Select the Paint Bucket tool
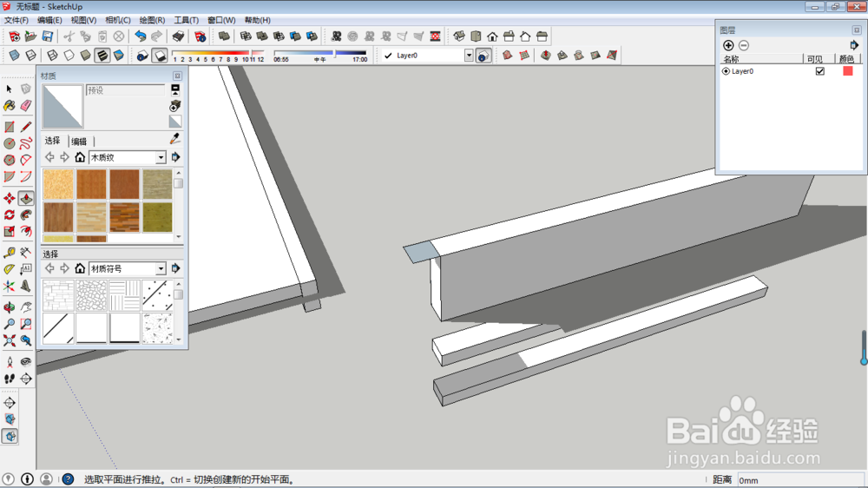 click(9, 105)
